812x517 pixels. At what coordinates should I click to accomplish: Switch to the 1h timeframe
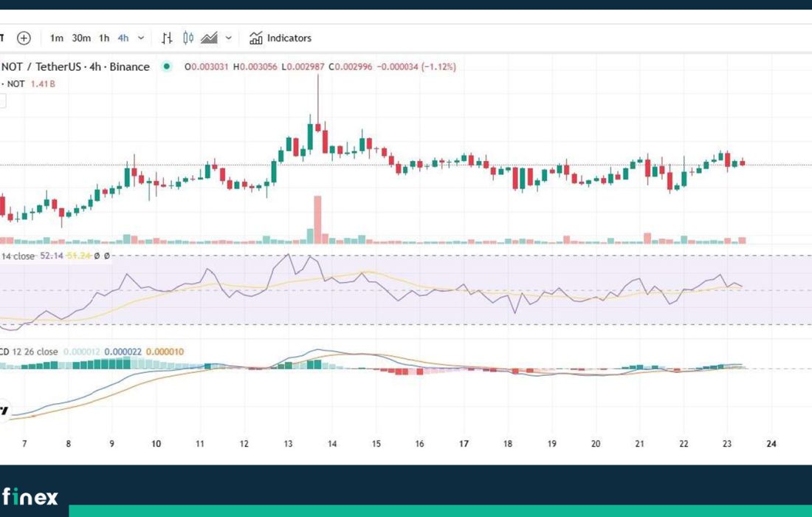pyautogui.click(x=104, y=38)
